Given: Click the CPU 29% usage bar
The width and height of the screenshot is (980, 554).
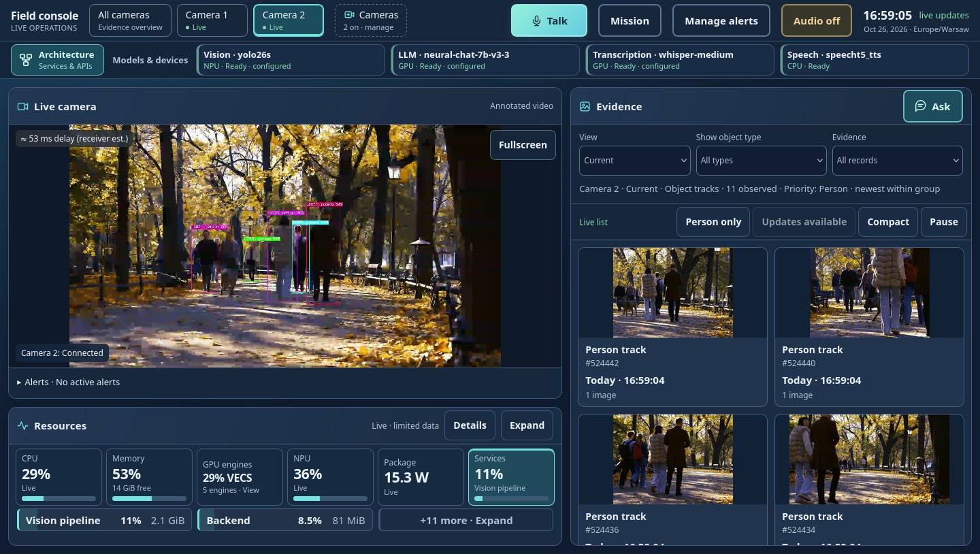Looking at the screenshot, I should coord(59,499).
